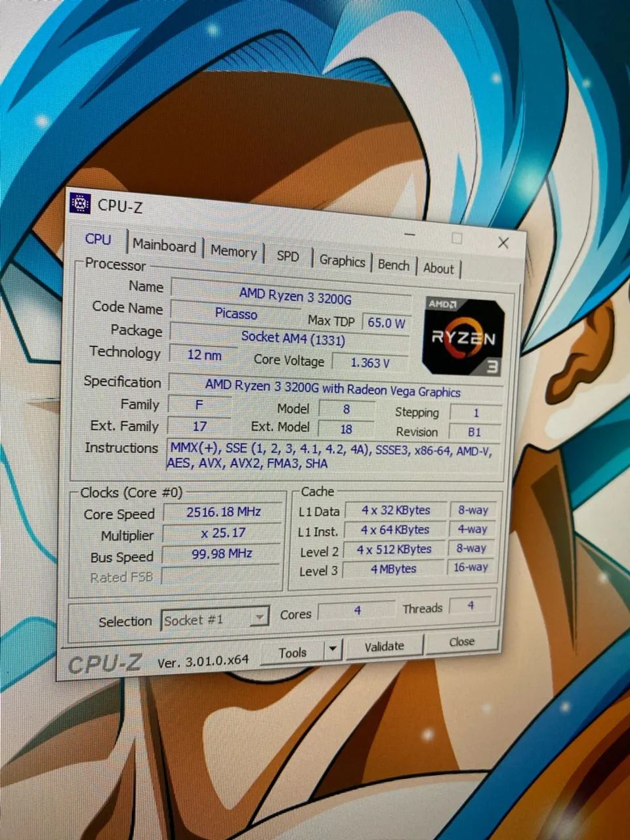
Task: Click the Close button
Action: [462, 641]
